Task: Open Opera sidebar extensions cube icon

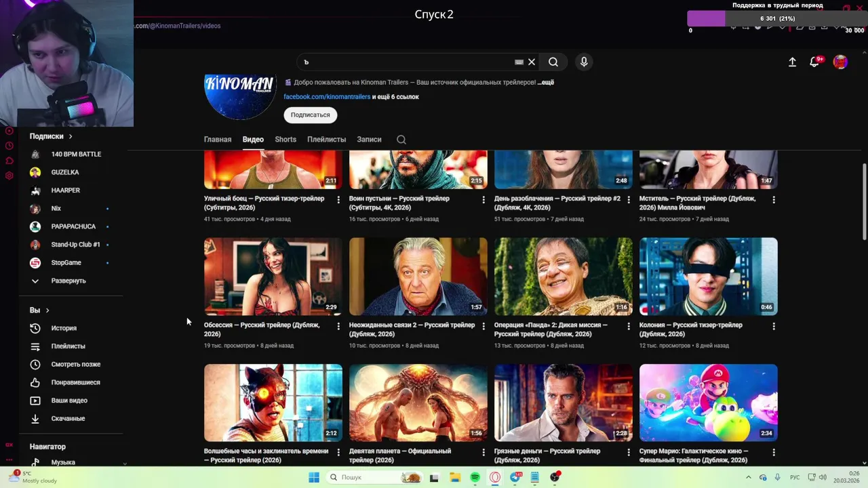Action: point(9,161)
